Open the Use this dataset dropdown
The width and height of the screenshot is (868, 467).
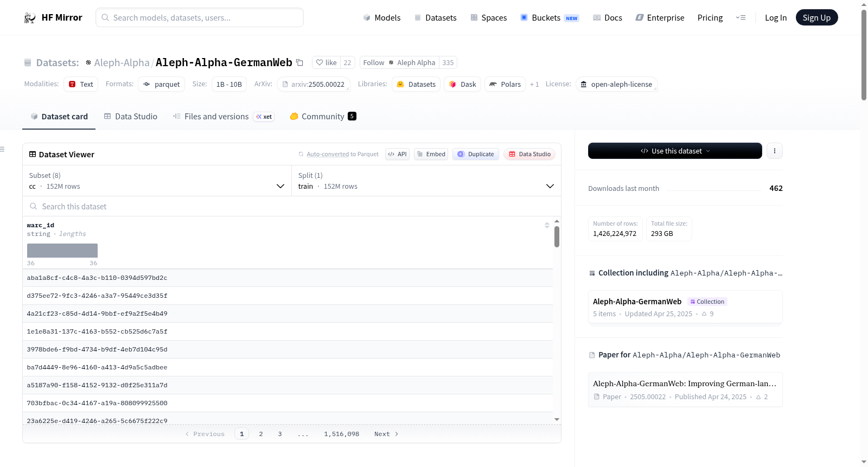pyautogui.click(x=675, y=151)
